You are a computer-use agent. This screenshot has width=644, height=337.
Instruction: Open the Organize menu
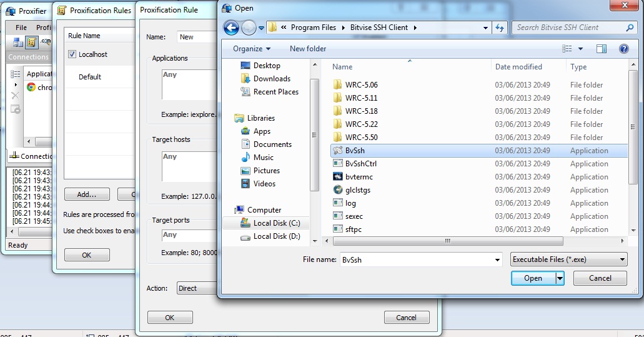[x=252, y=49]
